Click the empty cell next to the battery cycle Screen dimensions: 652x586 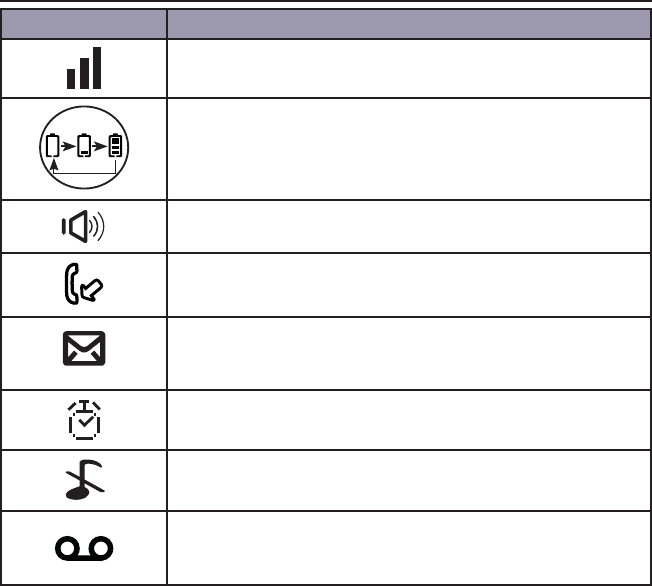[409, 149]
